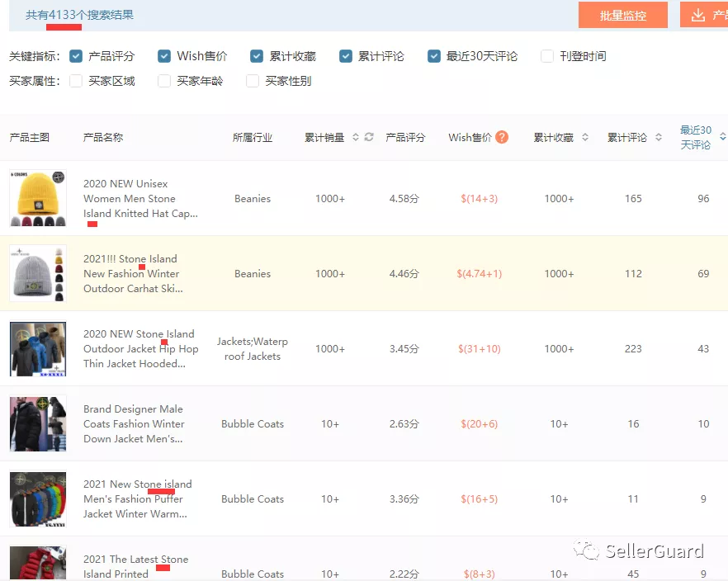Click review count 165
The width and height of the screenshot is (728, 581).
coord(633,199)
